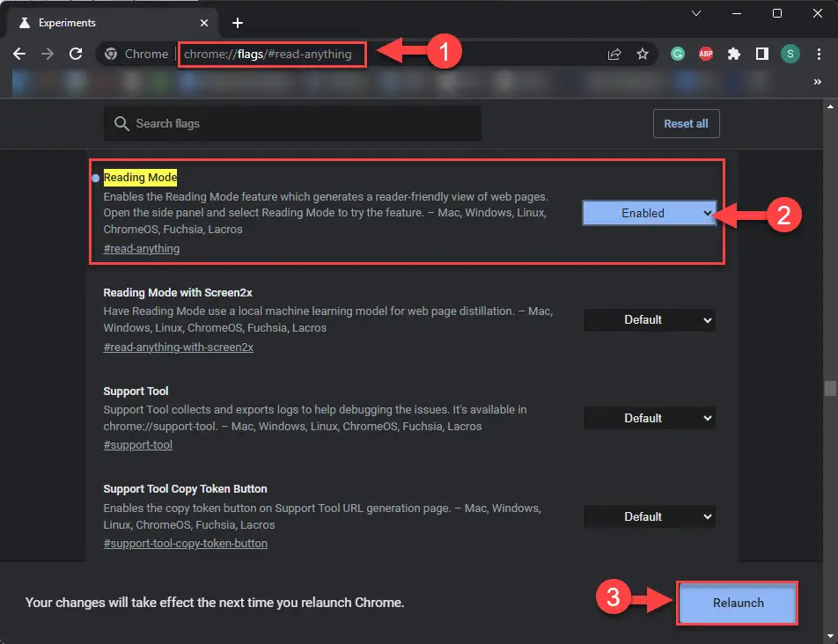
Task: Reload the page with the refresh icon
Action: [x=76, y=54]
